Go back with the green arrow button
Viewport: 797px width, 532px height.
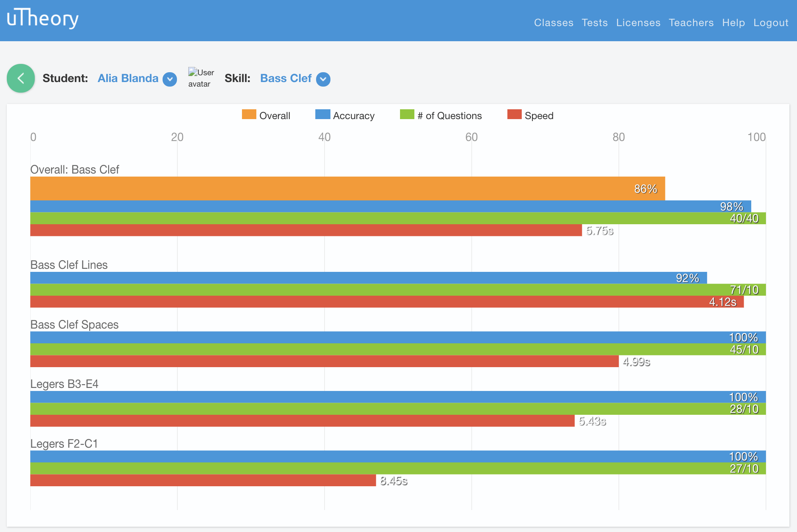coord(21,78)
